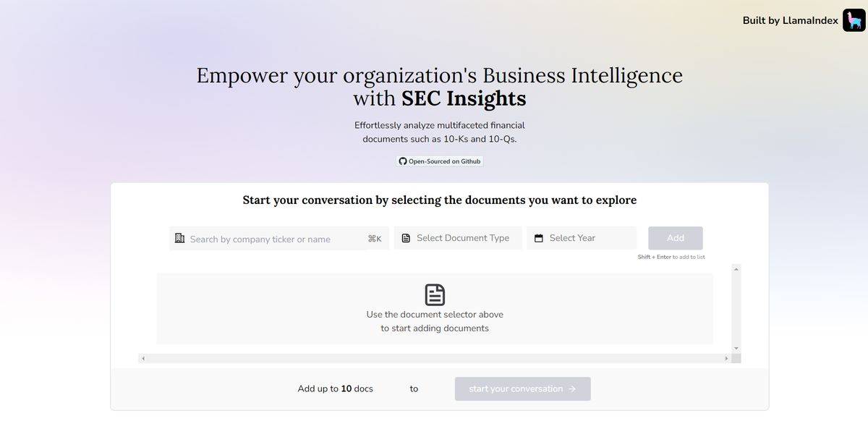Click the ⌘K shortcut hint

click(375, 239)
